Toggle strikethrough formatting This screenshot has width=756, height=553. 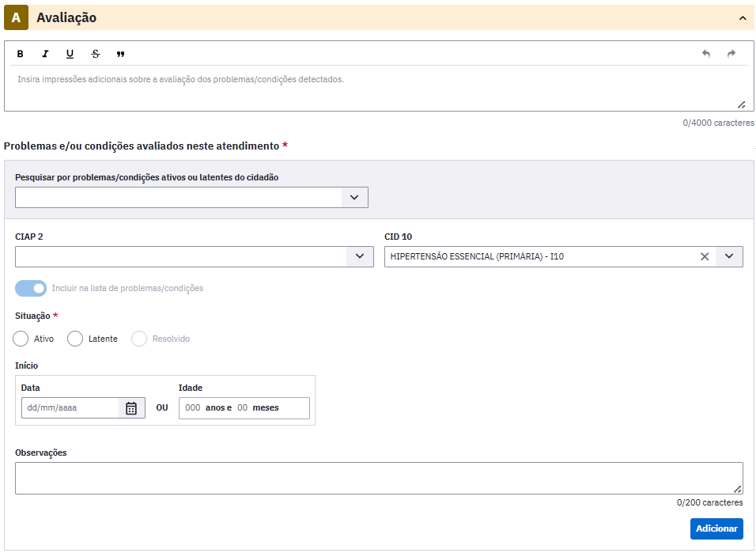(96, 54)
